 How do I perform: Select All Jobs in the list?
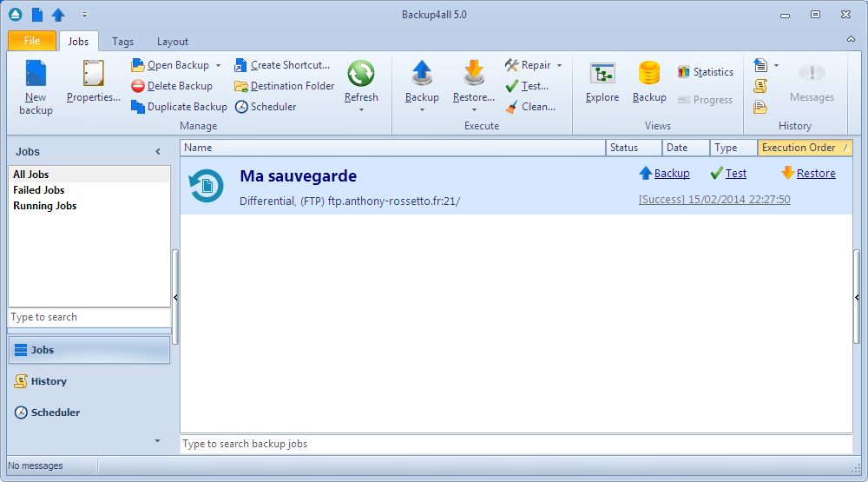pos(89,175)
